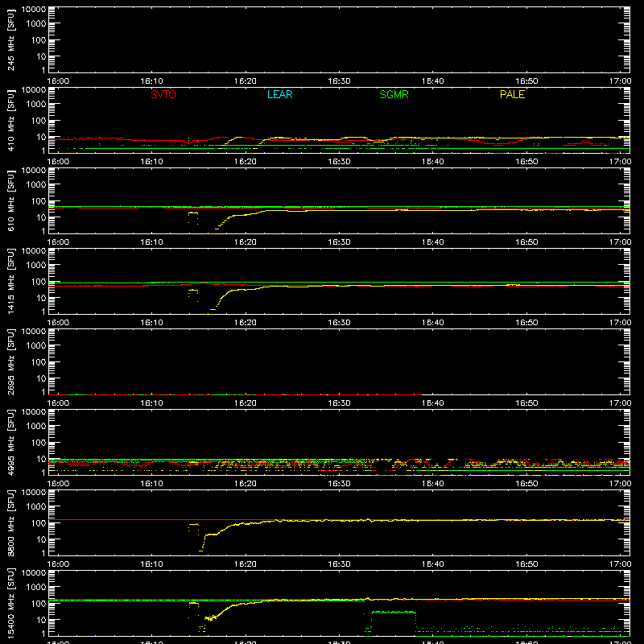This screenshot has width=644, height=644.
Task: Click the 10000 y-tick of 245 MHz panel
Action: pyautogui.click(x=34, y=10)
